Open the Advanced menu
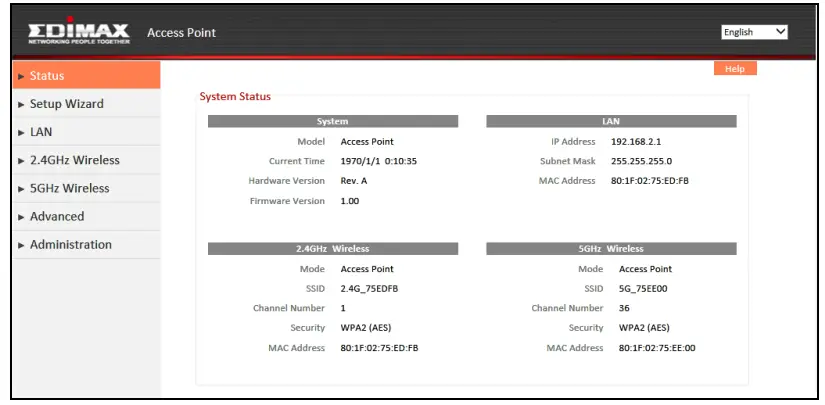825x405 pixels. coord(86,216)
